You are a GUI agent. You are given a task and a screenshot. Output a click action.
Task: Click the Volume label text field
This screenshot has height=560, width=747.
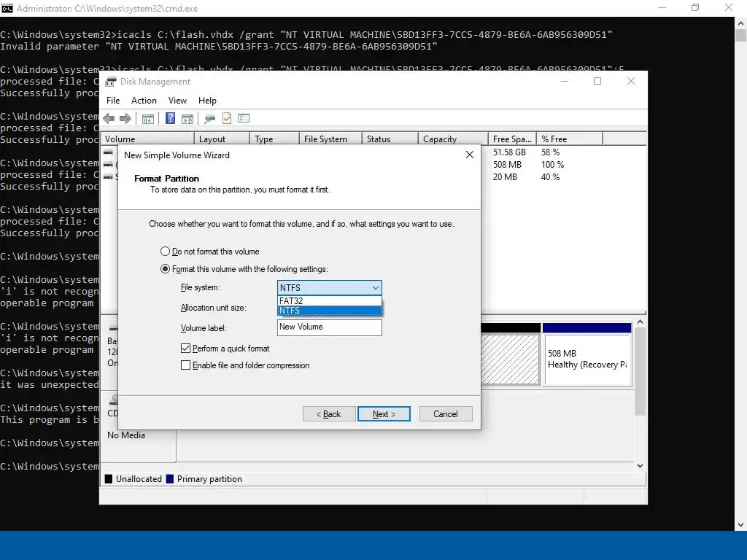click(x=330, y=327)
